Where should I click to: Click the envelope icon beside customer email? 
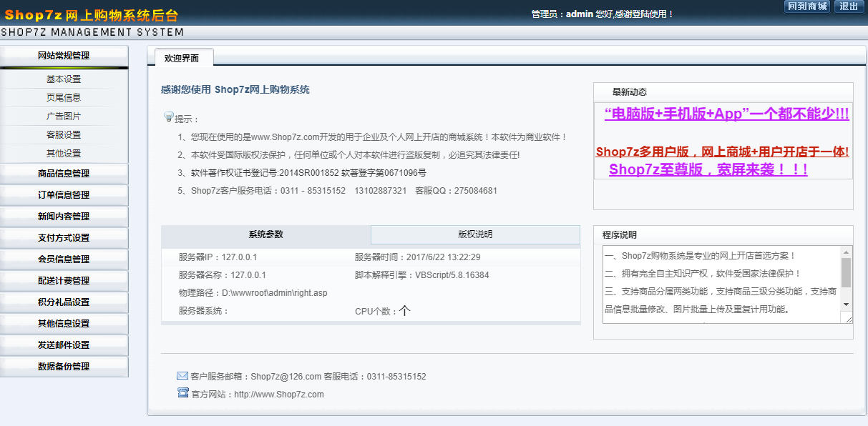182,376
